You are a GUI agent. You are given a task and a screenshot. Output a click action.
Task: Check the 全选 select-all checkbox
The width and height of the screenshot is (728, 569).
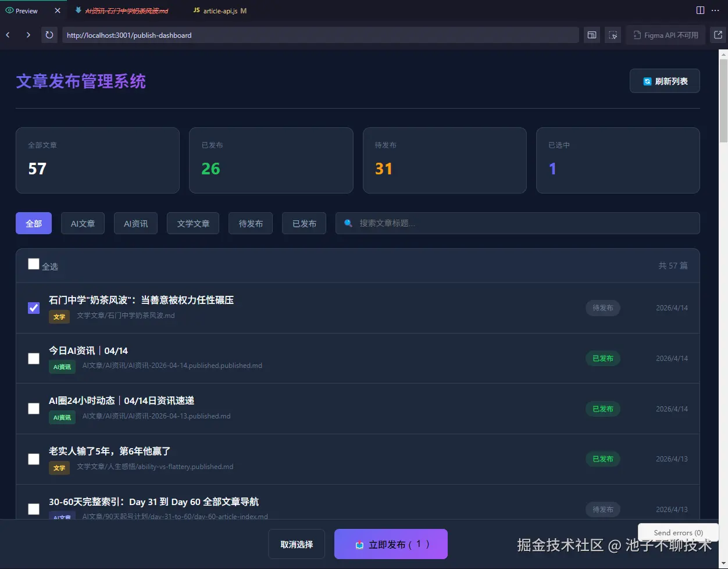point(33,263)
